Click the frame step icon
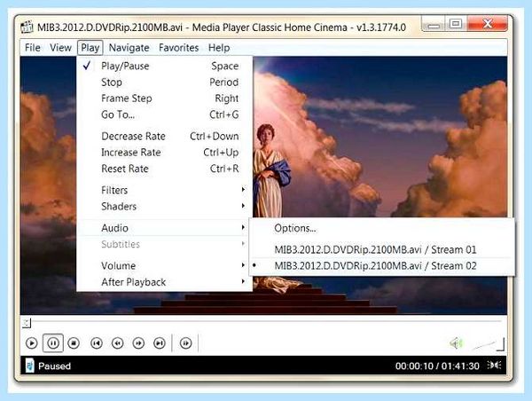Image resolution: width=532 pixels, height=401 pixels. coord(185,343)
